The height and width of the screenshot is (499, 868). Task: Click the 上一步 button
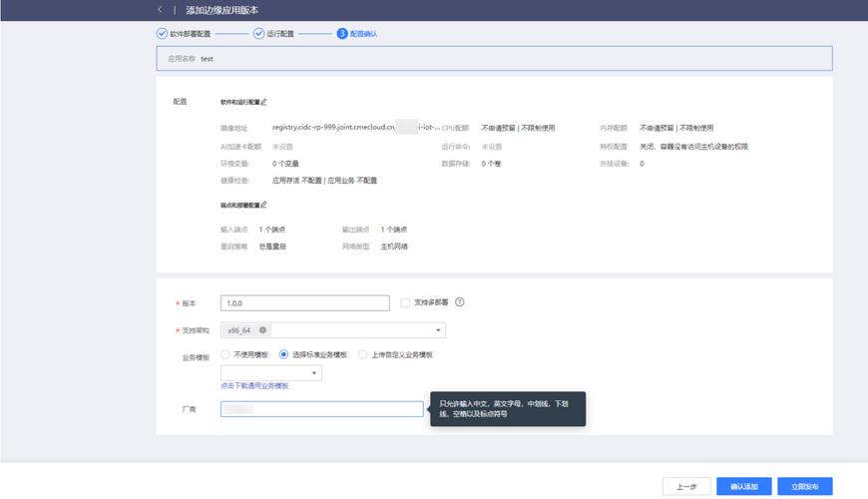coord(686,486)
